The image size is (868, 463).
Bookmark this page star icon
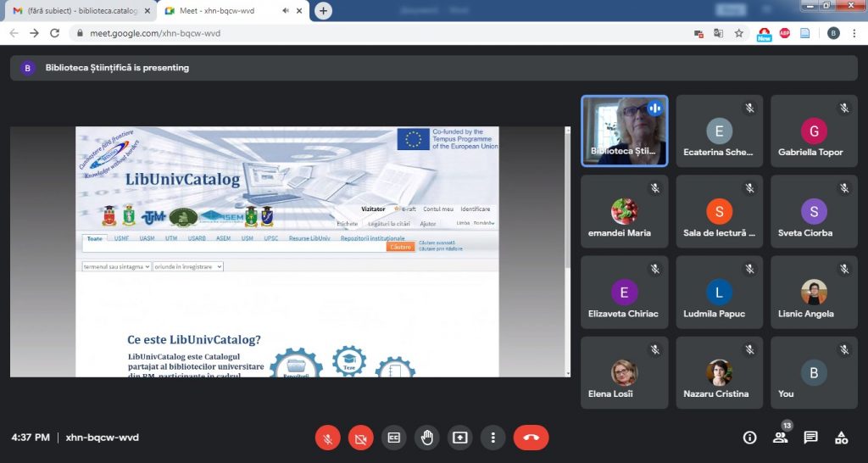(x=739, y=33)
